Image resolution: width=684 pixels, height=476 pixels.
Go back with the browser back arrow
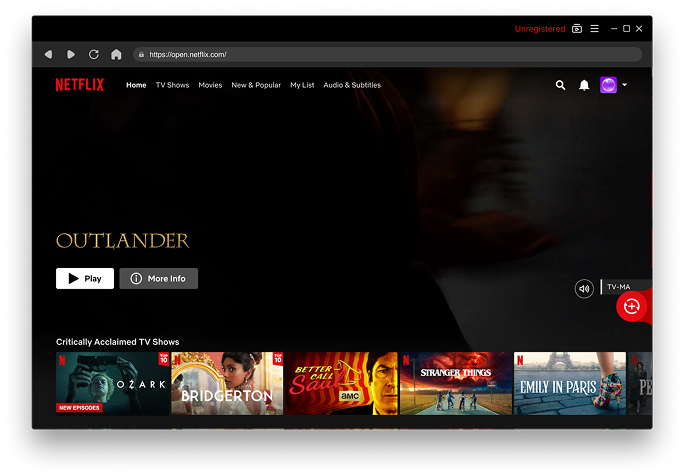pos(48,54)
